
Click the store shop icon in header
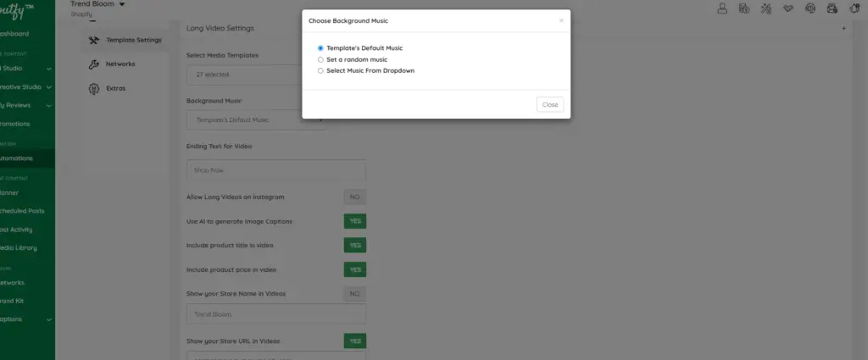point(832,8)
